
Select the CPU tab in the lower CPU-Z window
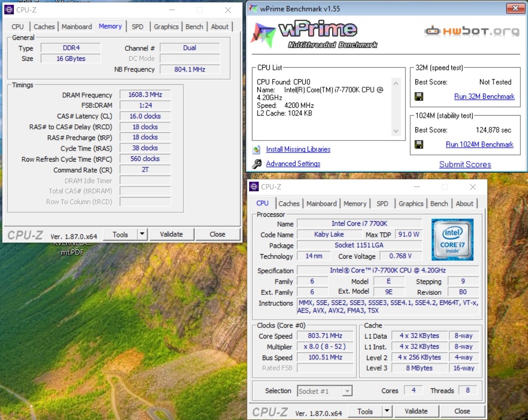click(262, 203)
